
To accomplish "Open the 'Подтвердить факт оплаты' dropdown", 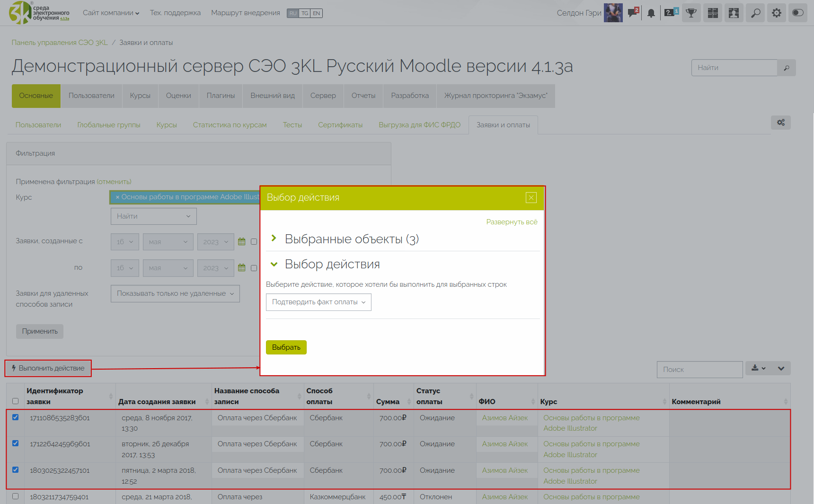I will [319, 302].
